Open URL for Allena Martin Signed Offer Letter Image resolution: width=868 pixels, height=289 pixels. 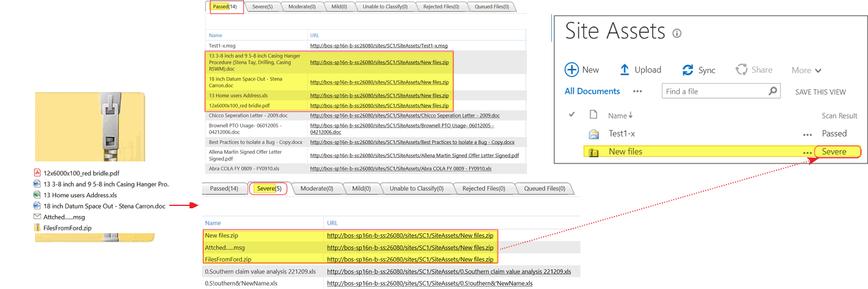point(414,156)
